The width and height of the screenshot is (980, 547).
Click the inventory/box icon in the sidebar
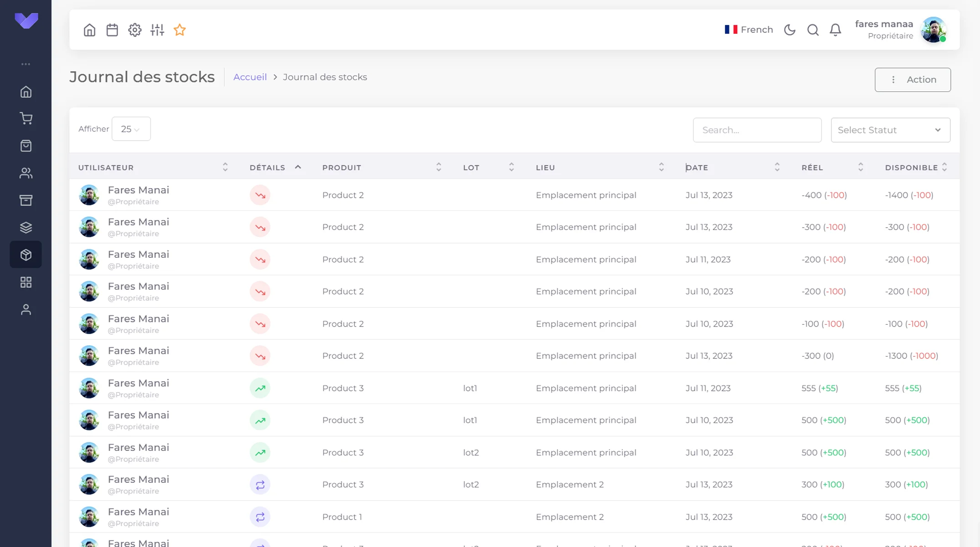coord(26,254)
